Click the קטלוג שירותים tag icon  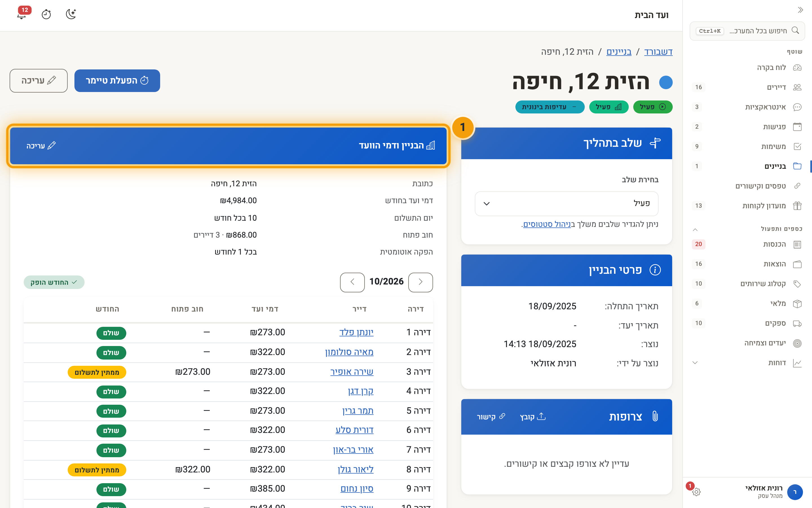(x=797, y=284)
